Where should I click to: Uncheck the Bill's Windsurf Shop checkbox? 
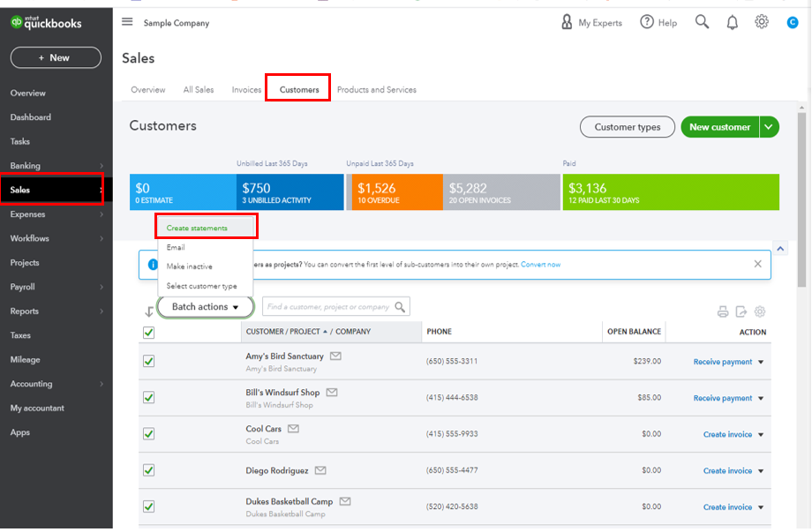pyautogui.click(x=148, y=398)
